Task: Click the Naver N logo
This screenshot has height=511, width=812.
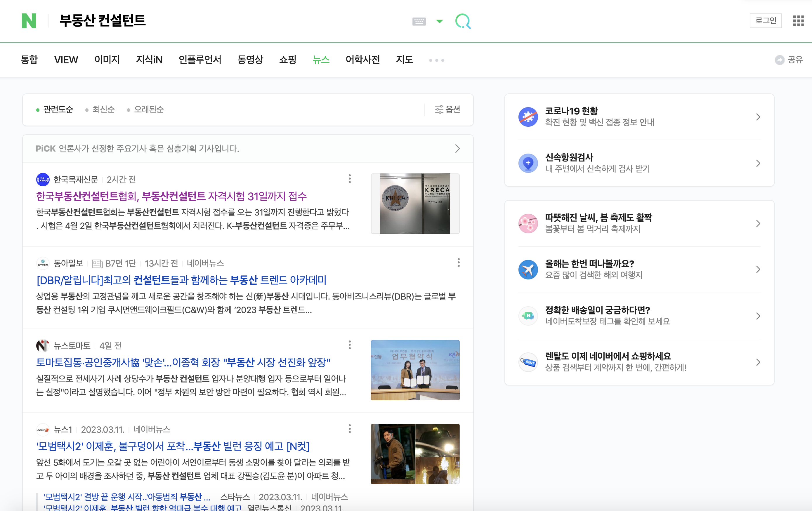Action: [x=29, y=21]
